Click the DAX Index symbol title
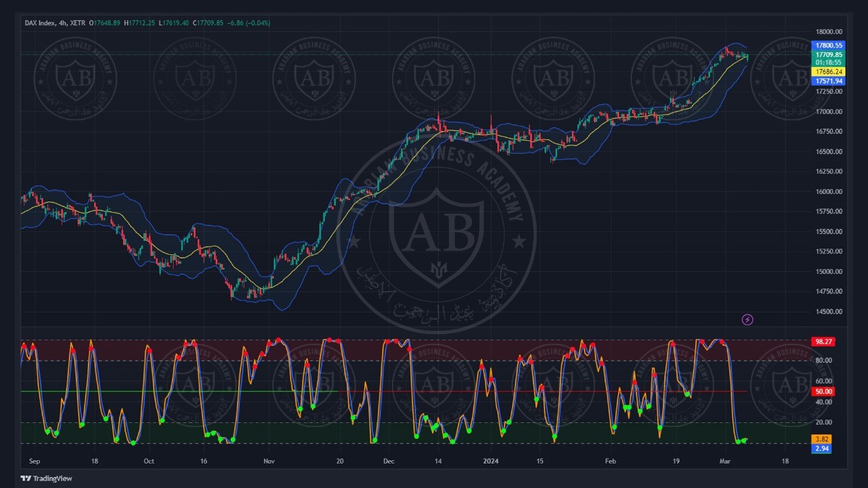The width and height of the screenshot is (868, 488). coord(41,23)
